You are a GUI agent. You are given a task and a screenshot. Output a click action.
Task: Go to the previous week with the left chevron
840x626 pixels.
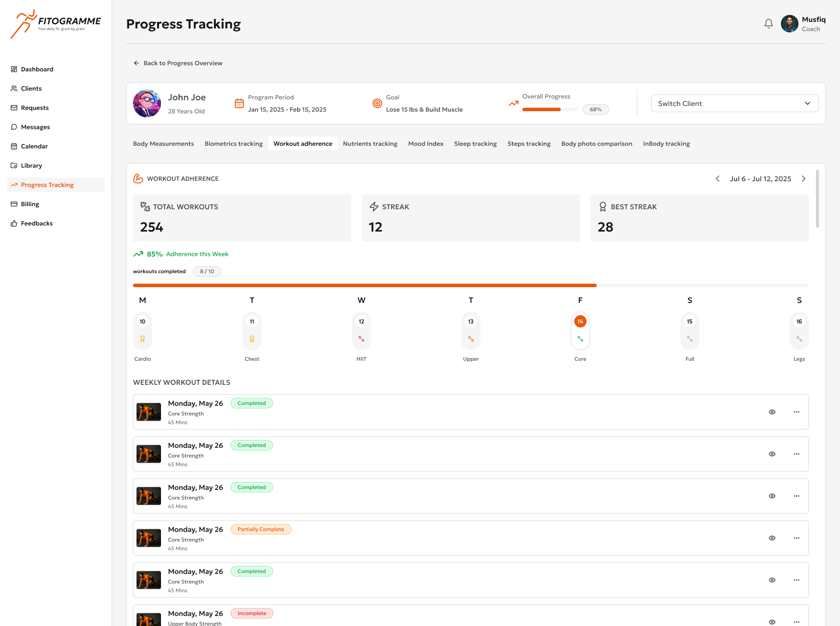(x=717, y=179)
